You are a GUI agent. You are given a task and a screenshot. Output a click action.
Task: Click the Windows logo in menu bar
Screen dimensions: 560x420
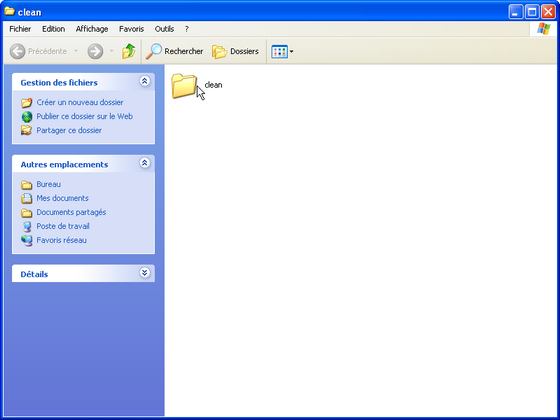[544, 29]
